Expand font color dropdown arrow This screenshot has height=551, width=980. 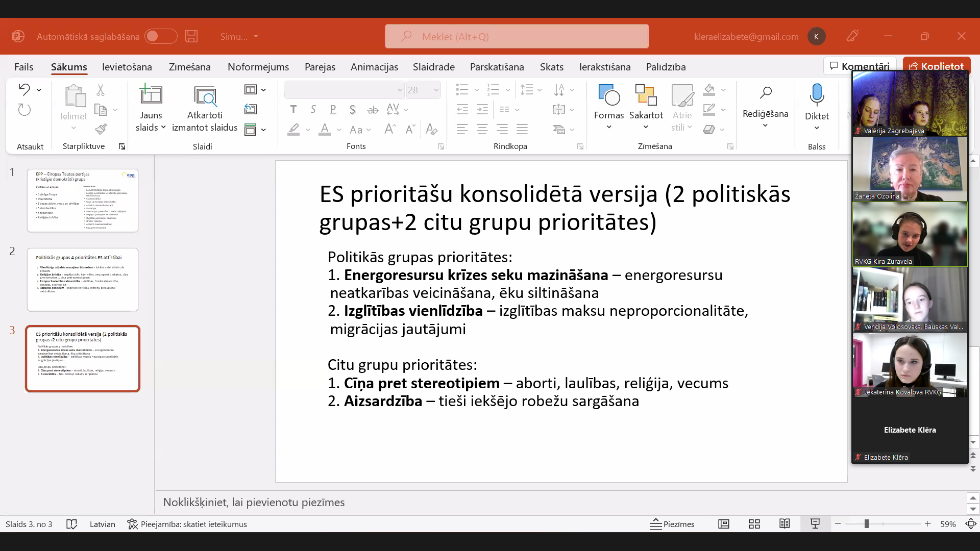(339, 130)
